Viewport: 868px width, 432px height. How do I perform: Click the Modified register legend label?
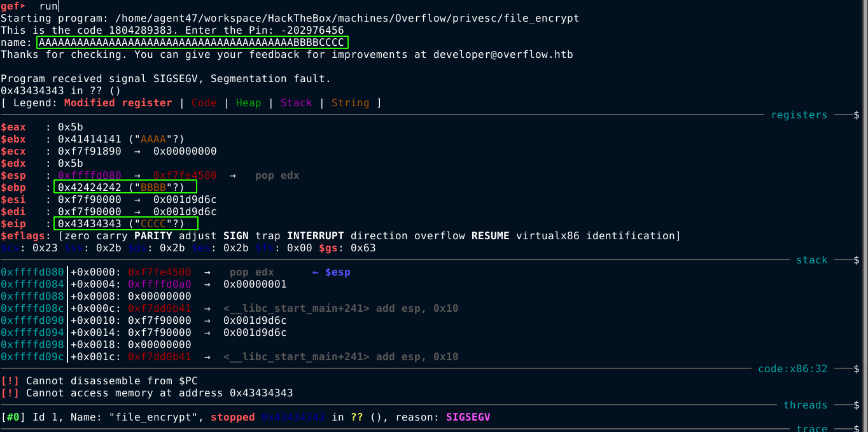118,103
